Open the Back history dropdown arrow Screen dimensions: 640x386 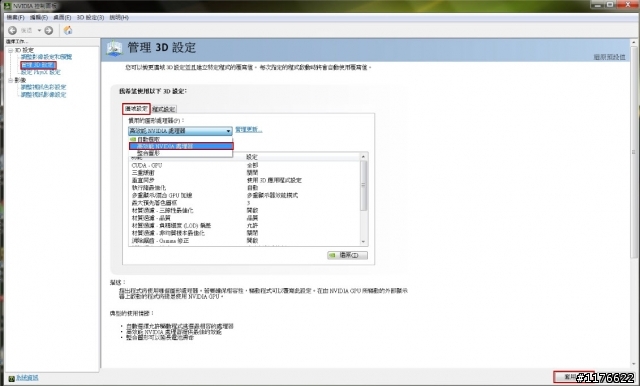(x=40, y=30)
